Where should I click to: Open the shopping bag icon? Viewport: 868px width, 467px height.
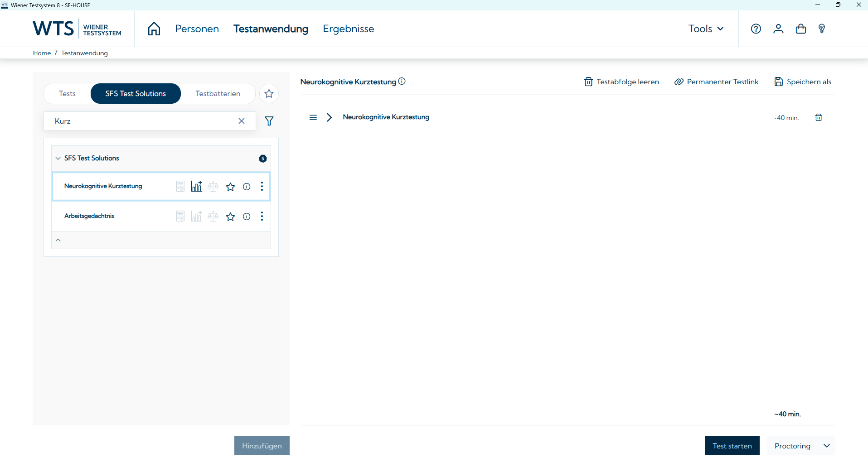click(x=801, y=29)
